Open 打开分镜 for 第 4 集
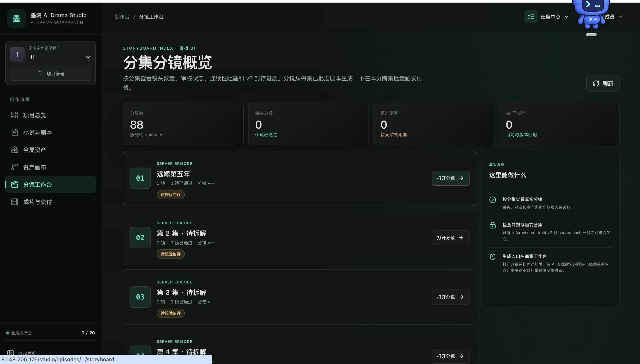The width and height of the screenshot is (640, 364). click(450, 356)
